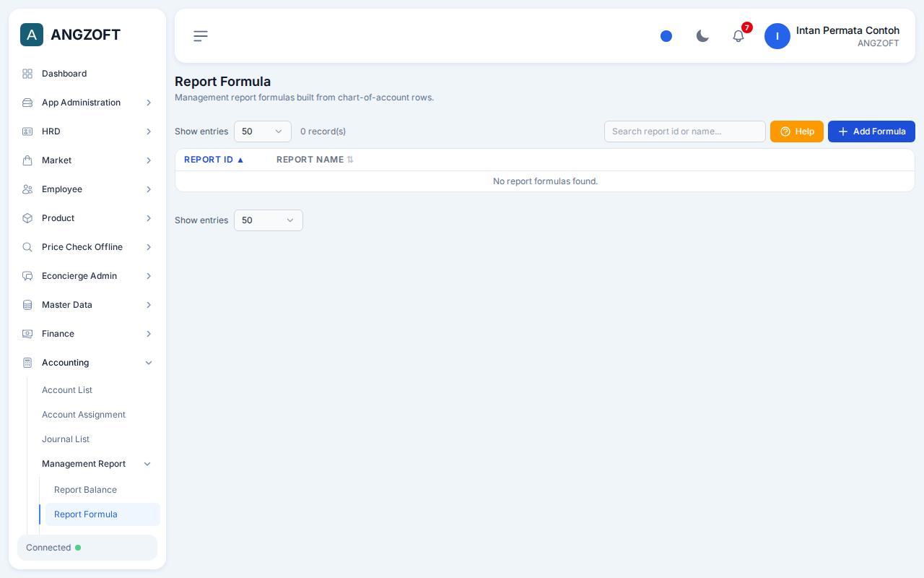
Task: Open Report Balance menu item
Action: point(85,490)
